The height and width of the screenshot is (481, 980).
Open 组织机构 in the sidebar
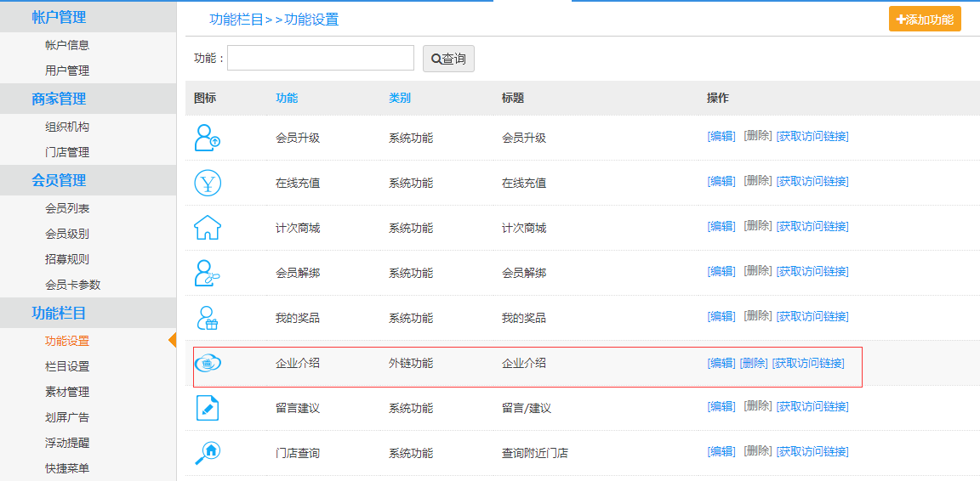click(x=67, y=127)
